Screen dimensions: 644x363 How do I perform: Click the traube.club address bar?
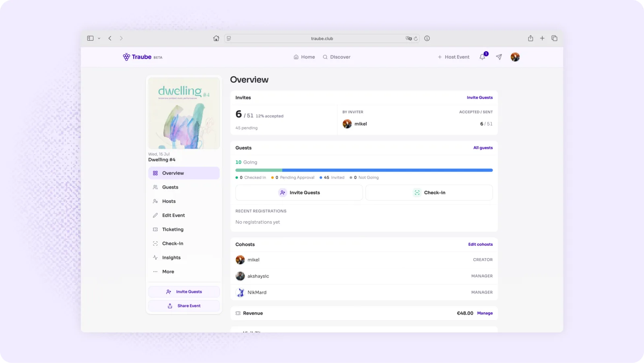tap(322, 38)
